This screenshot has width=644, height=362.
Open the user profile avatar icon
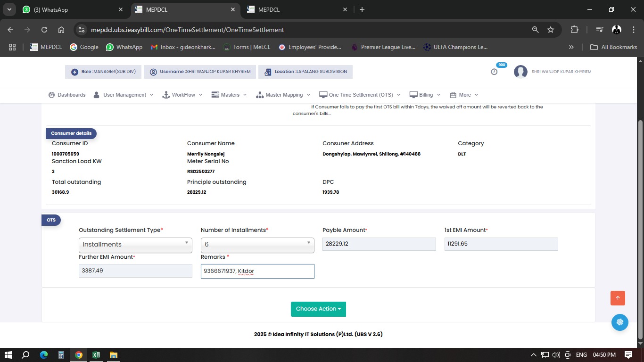520,72
